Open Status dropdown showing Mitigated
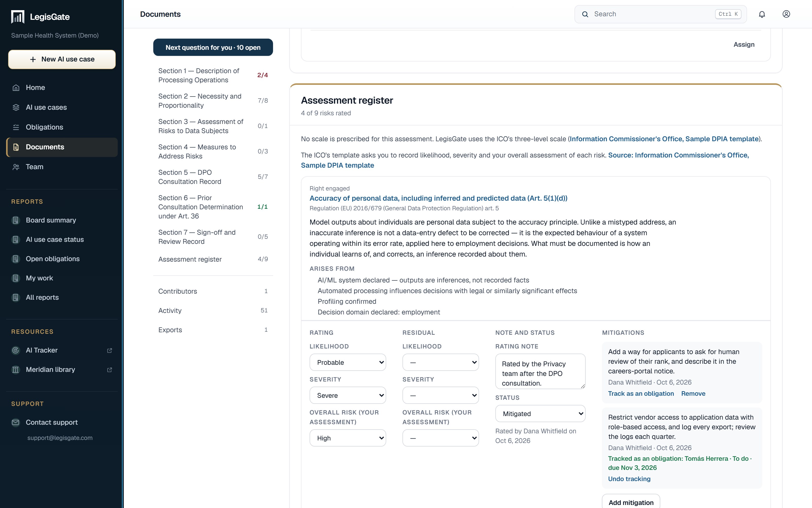This screenshot has width=812, height=508. [540, 414]
